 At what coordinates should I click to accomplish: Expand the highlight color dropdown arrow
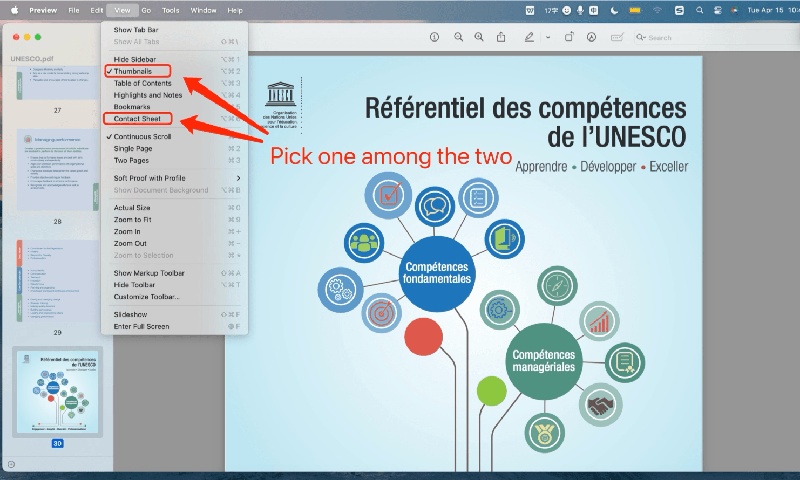[x=547, y=37]
